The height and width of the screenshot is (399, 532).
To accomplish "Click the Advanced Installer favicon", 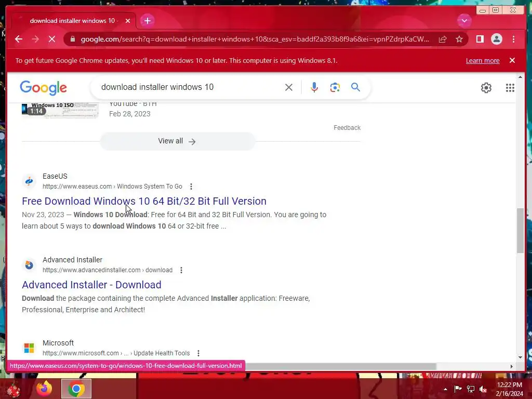I will (29, 264).
